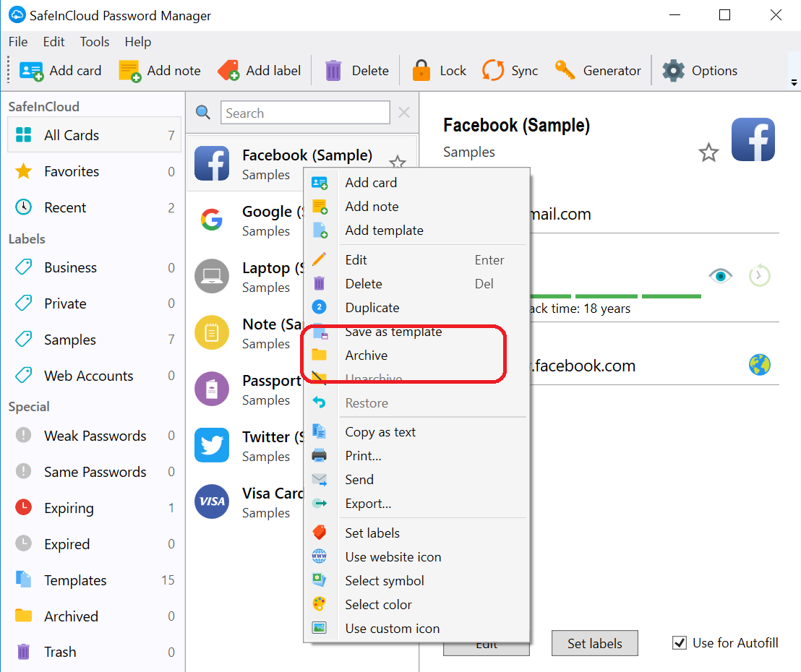
Task: Click the Use website icon globe icon
Action: click(320, 556)
